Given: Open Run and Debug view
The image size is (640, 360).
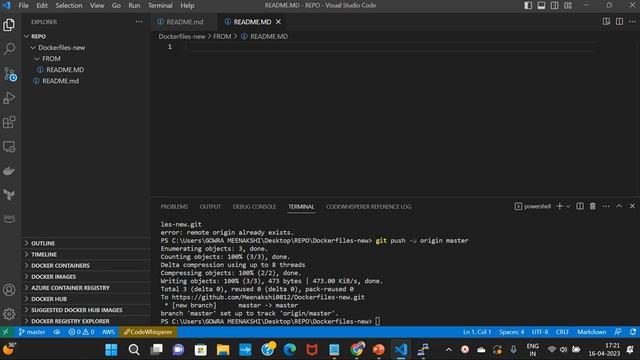Looking at the screenshot, I should click(x=9, y=98).
